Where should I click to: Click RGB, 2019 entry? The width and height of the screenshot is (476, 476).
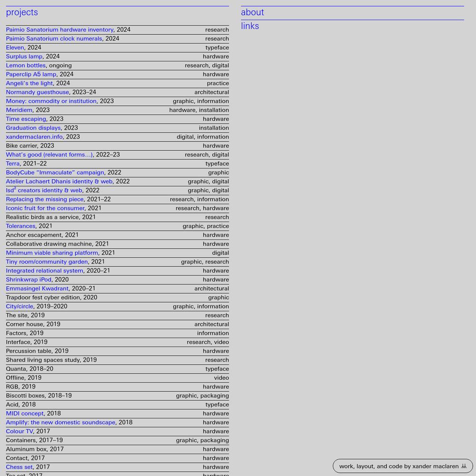pos(118,387)
